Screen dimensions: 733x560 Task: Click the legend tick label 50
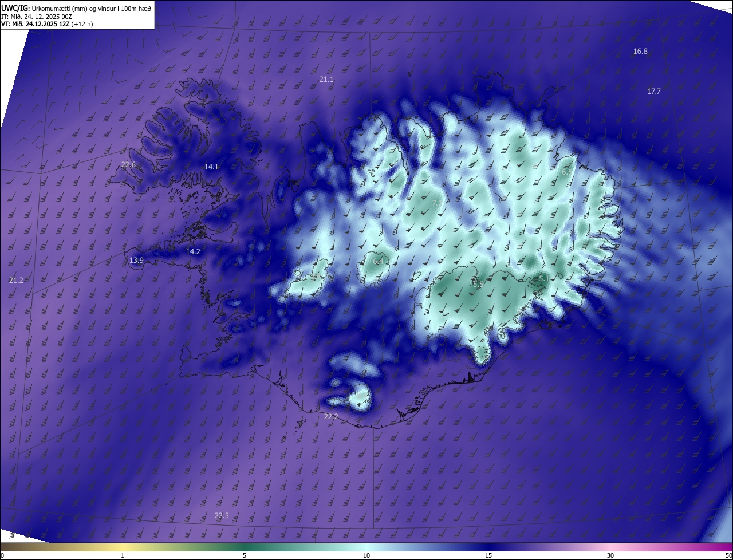729,556
